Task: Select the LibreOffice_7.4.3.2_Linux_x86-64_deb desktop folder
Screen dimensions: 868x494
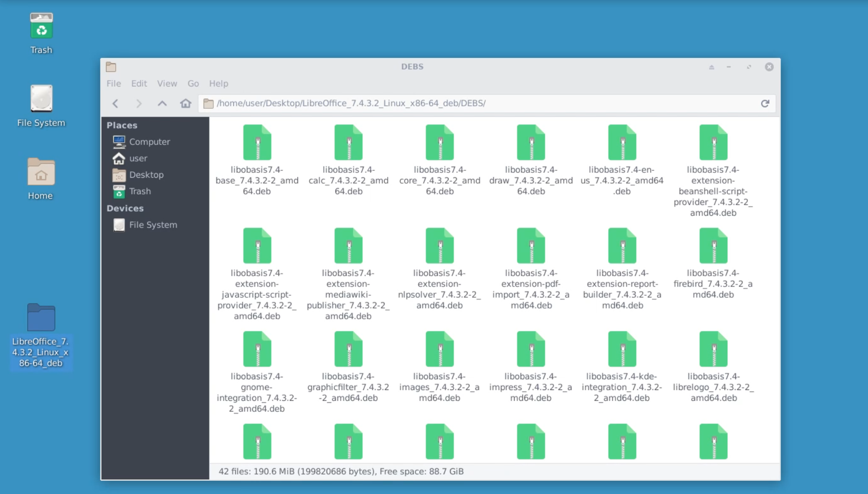Action: [x=41, y=336]
